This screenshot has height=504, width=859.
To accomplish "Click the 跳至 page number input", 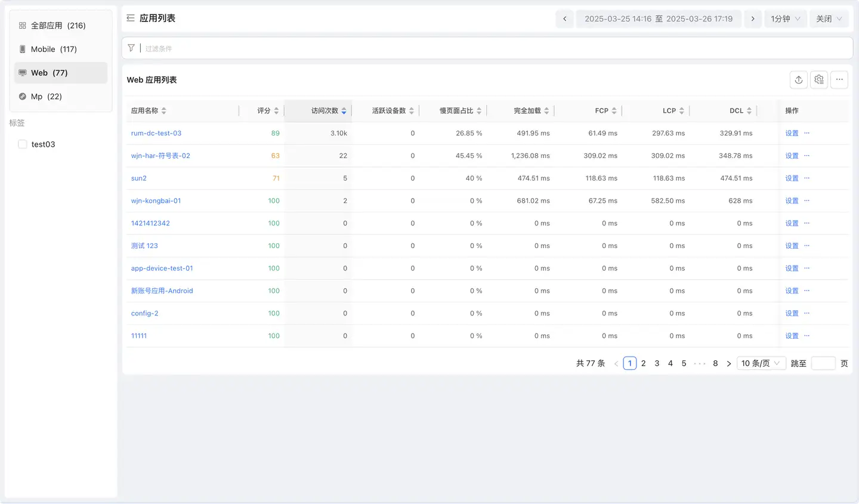I will tap(823, 363).
